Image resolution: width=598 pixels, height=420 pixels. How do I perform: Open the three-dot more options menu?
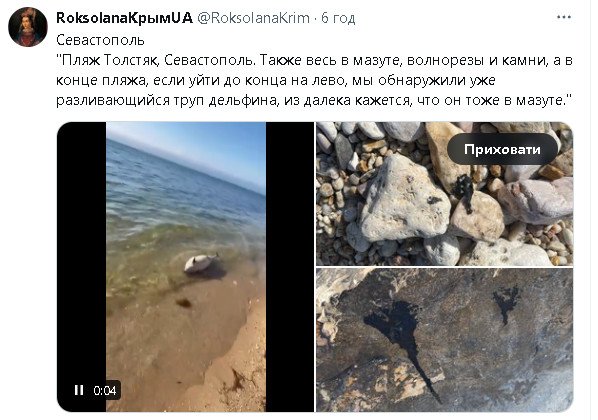pos(564,17)
